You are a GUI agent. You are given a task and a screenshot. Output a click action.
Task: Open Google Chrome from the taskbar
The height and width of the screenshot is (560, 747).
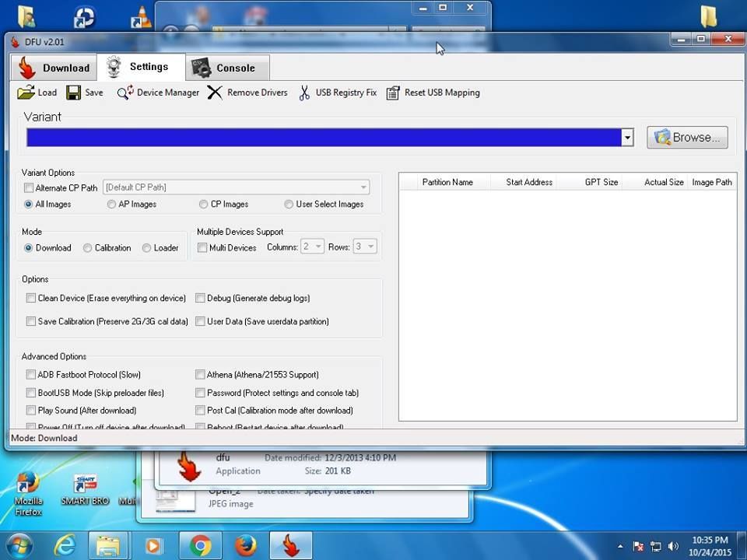click(200, 546)
